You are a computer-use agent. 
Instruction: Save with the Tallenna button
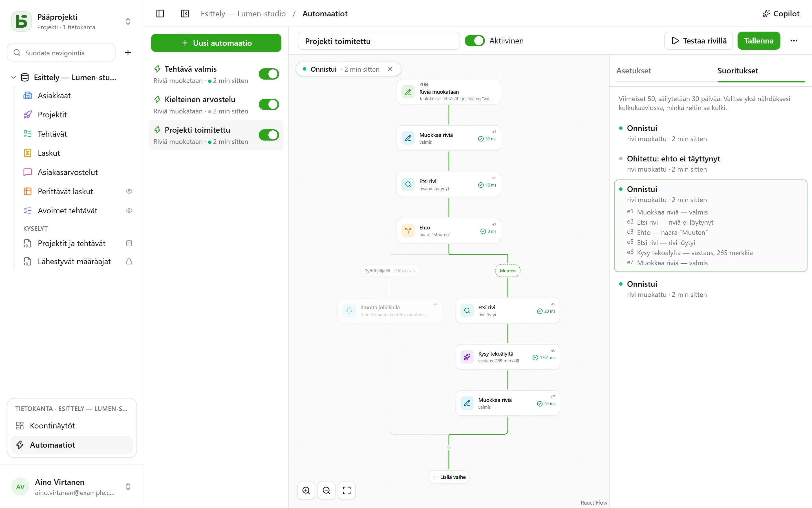point(759,41)
